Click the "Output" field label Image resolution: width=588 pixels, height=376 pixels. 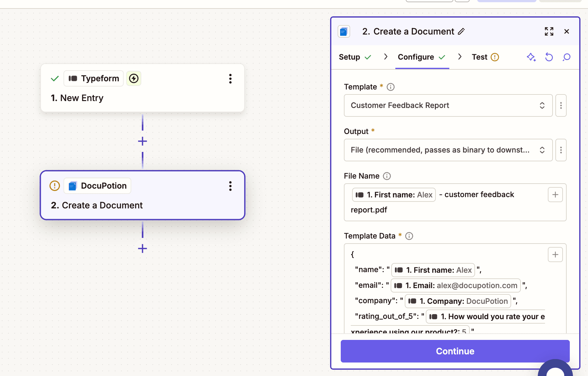coord(356,132)
